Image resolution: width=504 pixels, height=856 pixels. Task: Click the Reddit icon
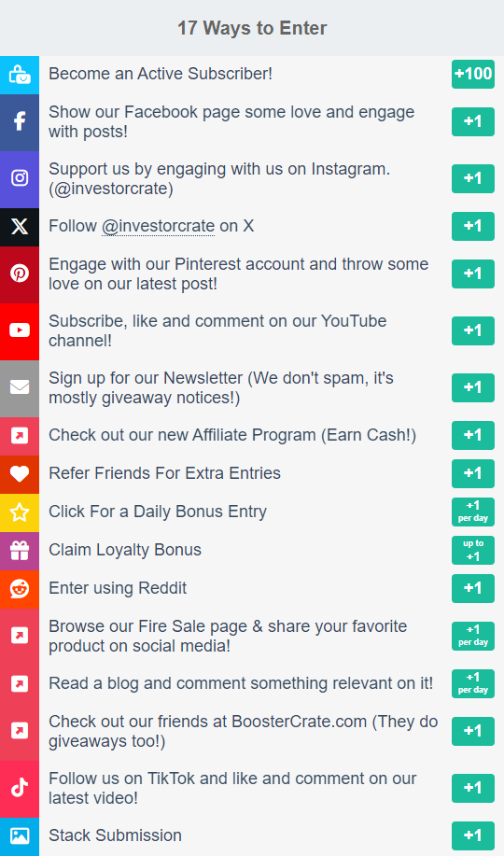click(x=20, y=588)
